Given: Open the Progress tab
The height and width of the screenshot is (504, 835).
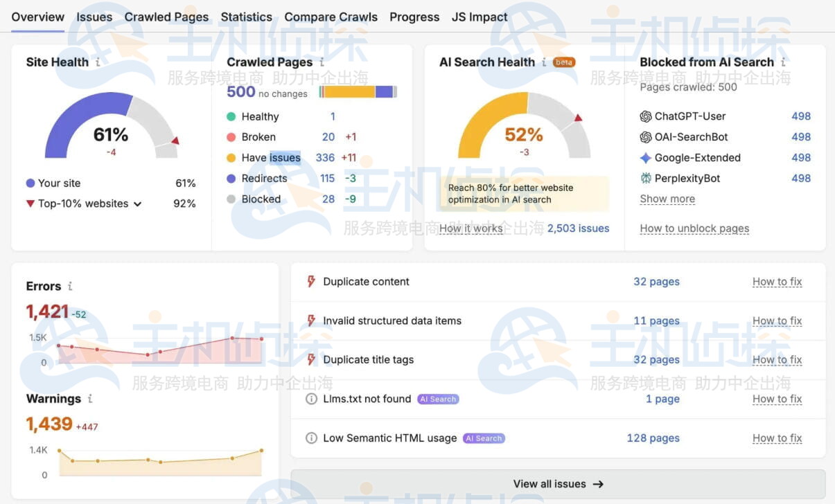Looking at the screenshot, I should click(414, 17).
